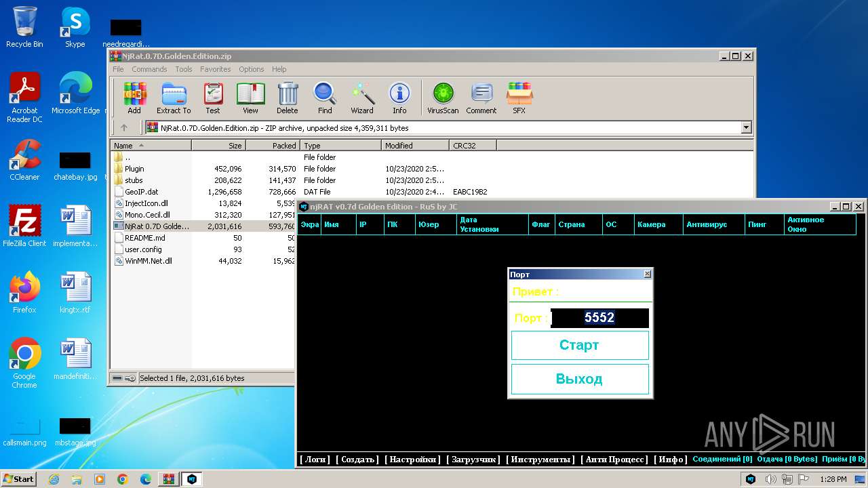This screenshot has width=868, height=488.
Task: Select Google Chrome desktop icon
Action: click(24, 363)
